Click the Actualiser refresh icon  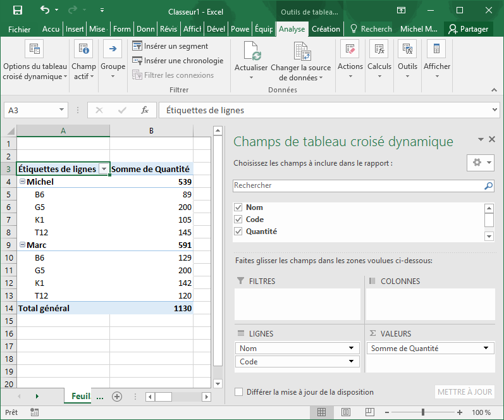click(251, 52)
